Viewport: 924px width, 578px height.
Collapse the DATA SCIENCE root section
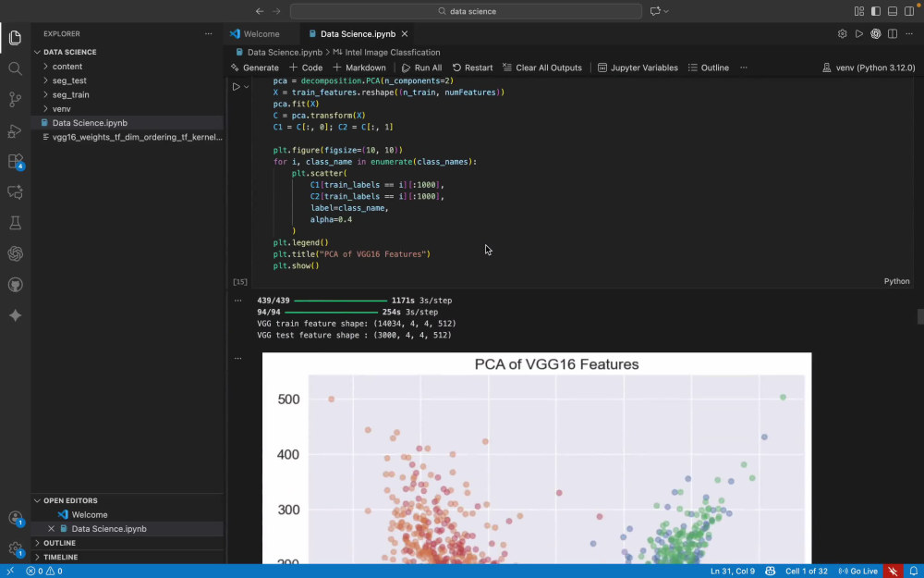point(127,52)
